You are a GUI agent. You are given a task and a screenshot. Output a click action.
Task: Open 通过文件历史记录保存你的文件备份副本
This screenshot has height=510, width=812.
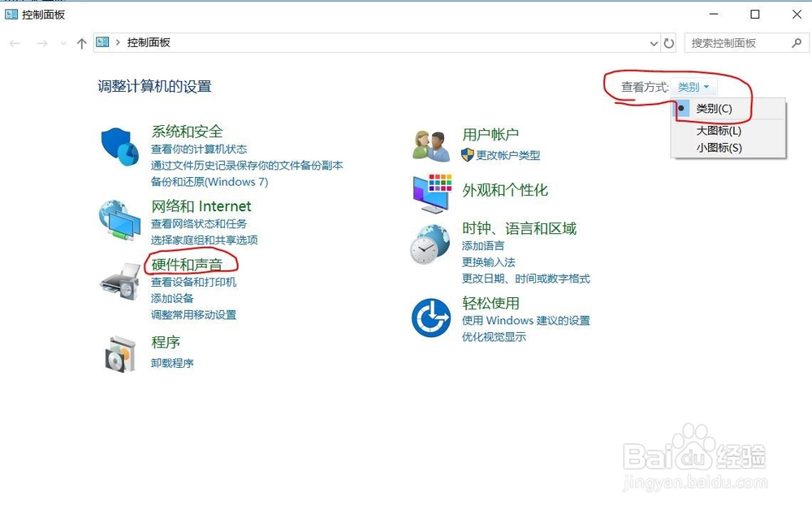pyautogui.click(x=247, y=166)
